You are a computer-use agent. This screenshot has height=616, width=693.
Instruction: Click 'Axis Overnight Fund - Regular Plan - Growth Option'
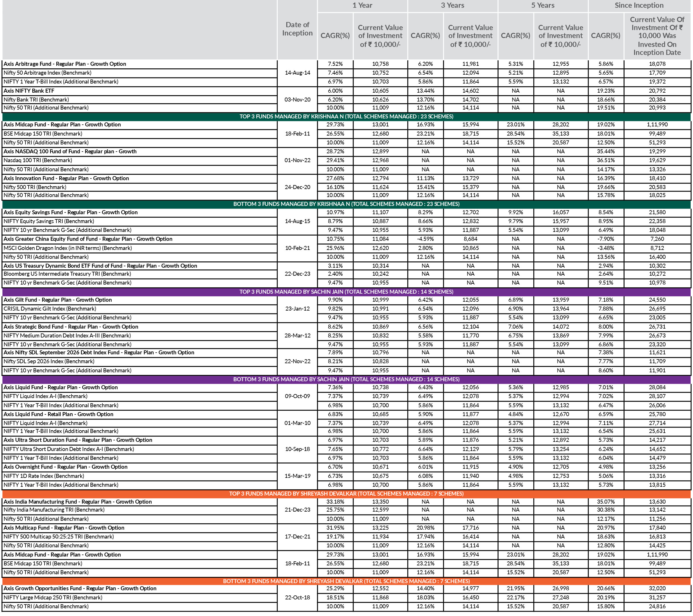point(65,467)
